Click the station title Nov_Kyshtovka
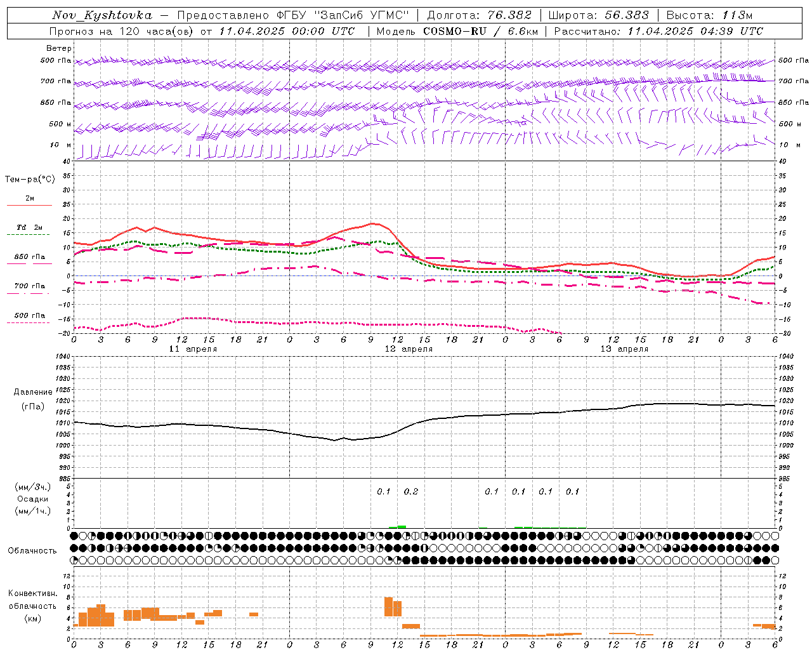 [x=102, y=15]
